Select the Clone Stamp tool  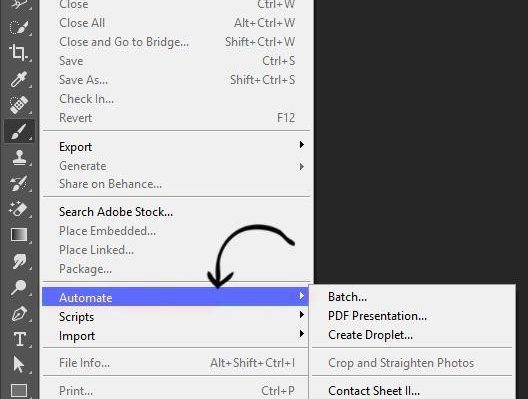tap(19, 157)
